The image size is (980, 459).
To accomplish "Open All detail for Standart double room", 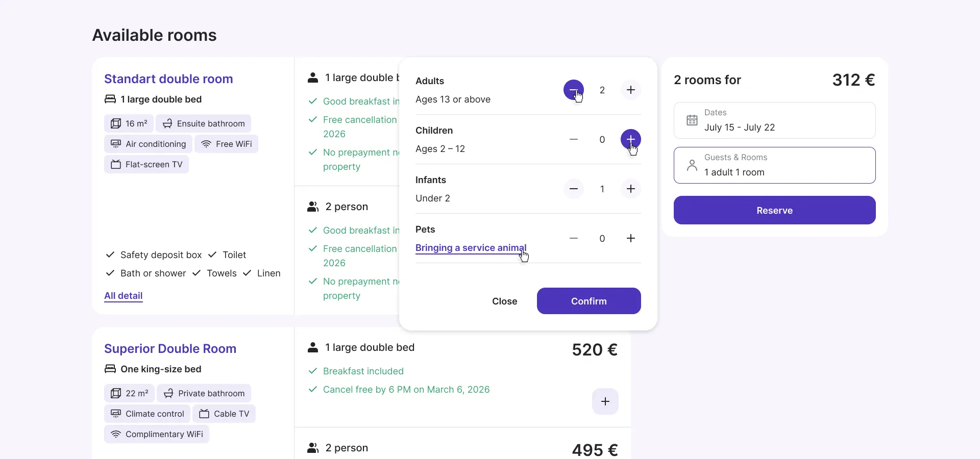I will (124, 296).
